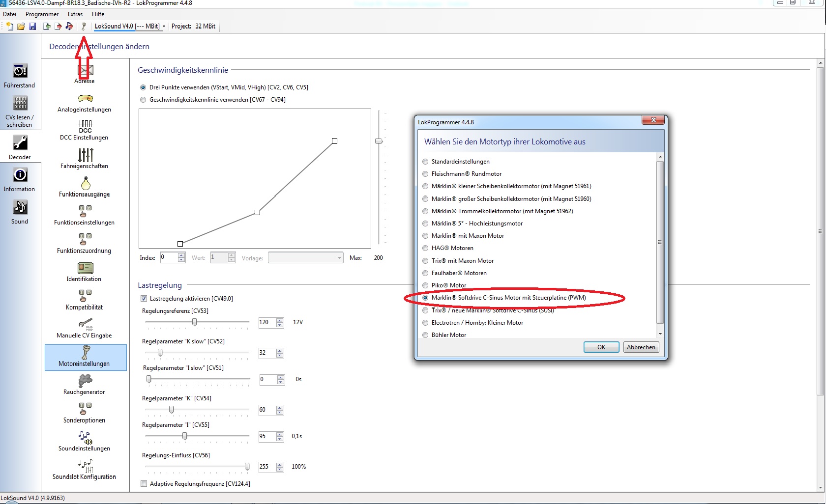826x504 pixels.
Task: Choose Fleischmann Rundmotor option
Action: click(425, 174)
